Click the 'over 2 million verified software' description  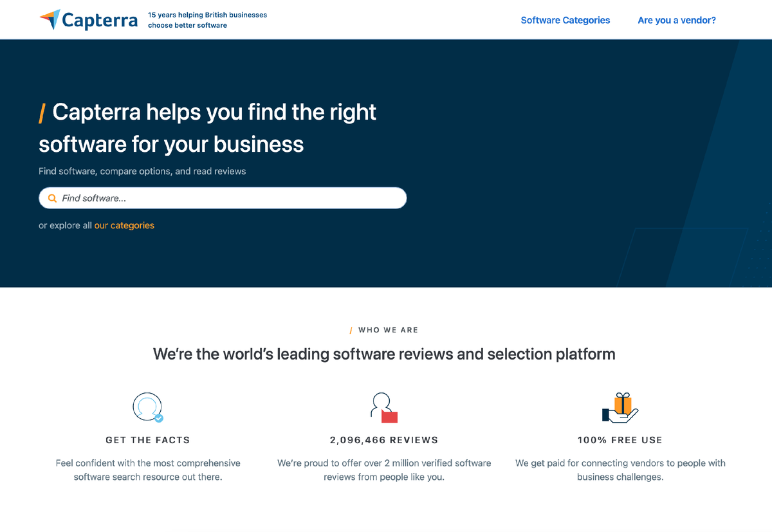point(384,470)
